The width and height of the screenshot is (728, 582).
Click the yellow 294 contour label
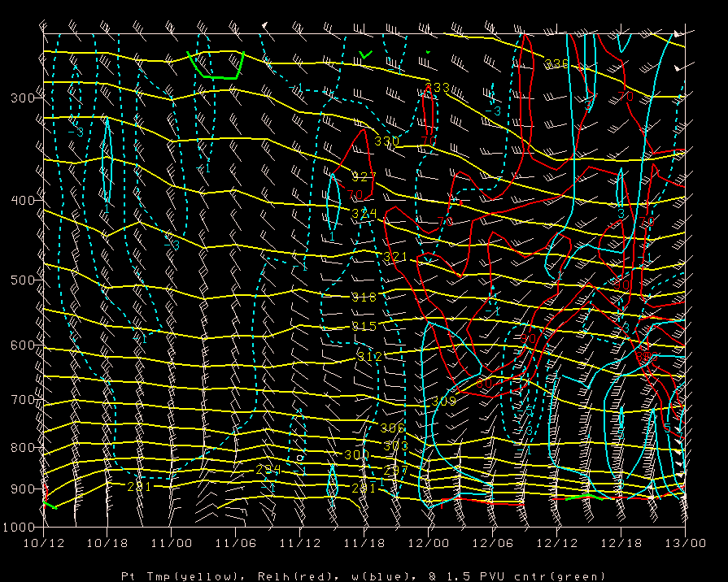[268, 470]
